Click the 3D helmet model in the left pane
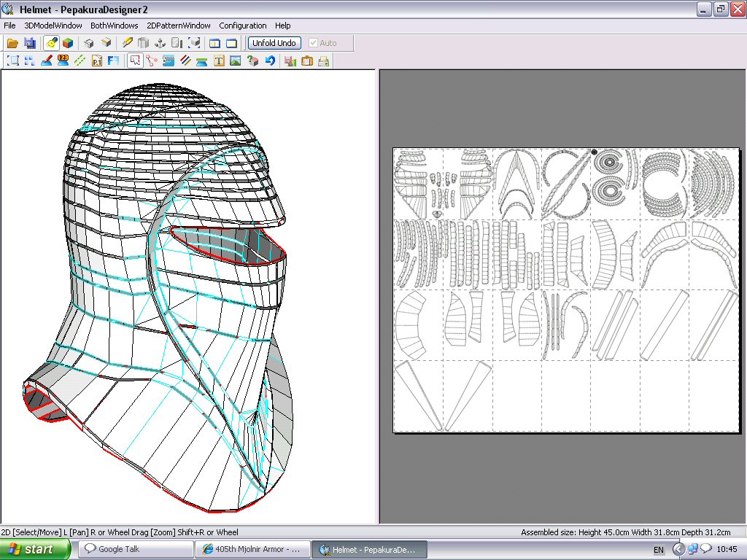 158,297
